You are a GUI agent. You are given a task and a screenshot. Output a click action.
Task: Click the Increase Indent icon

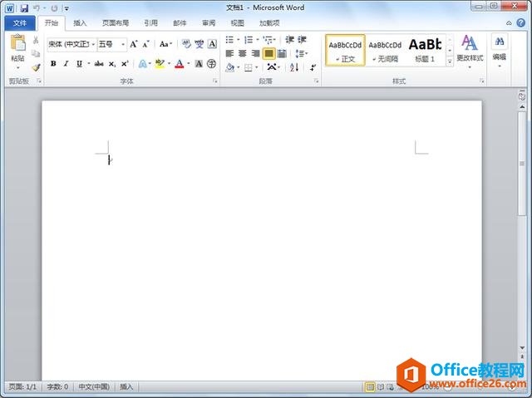pos(302,40)
